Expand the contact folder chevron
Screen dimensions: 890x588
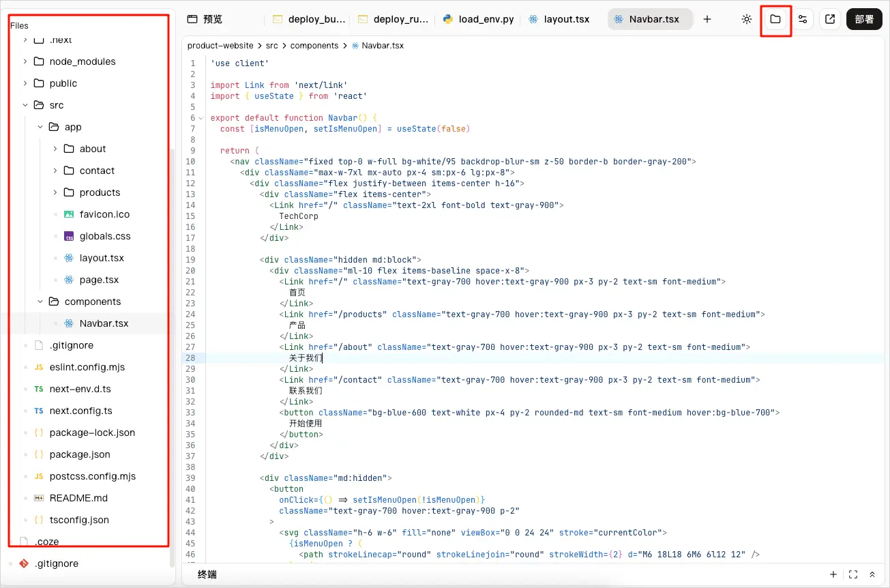click(55, 171)
